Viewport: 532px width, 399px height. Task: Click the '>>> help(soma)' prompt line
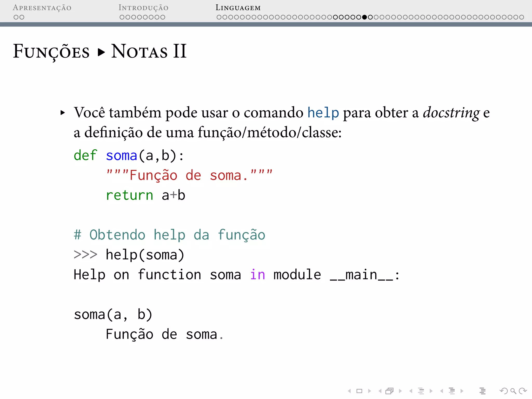pyautogui.click(x=129, y=255)
